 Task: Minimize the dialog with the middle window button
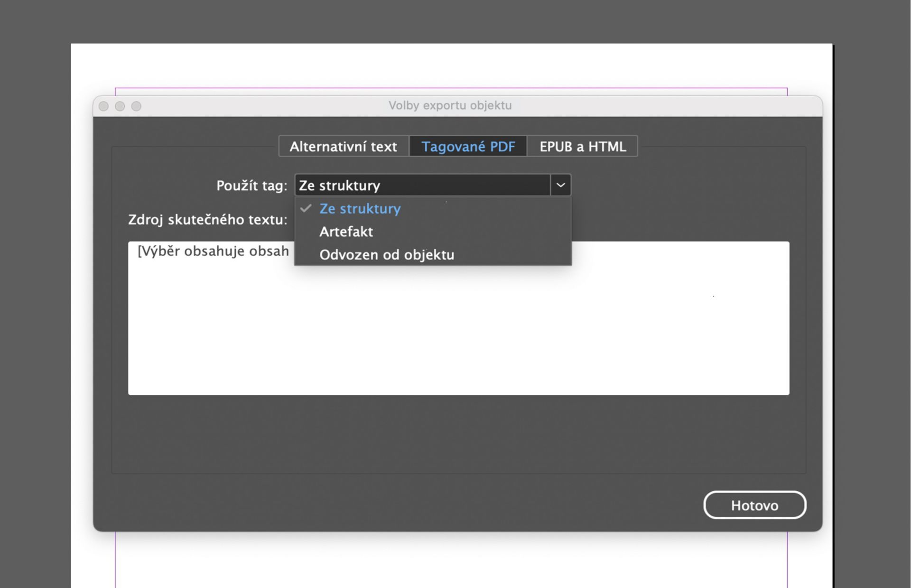120,106
